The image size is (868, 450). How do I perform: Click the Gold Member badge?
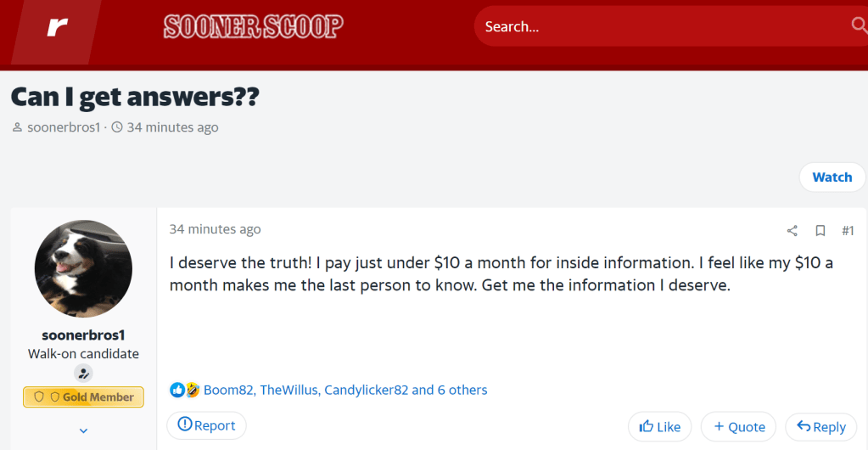(84, 397)
